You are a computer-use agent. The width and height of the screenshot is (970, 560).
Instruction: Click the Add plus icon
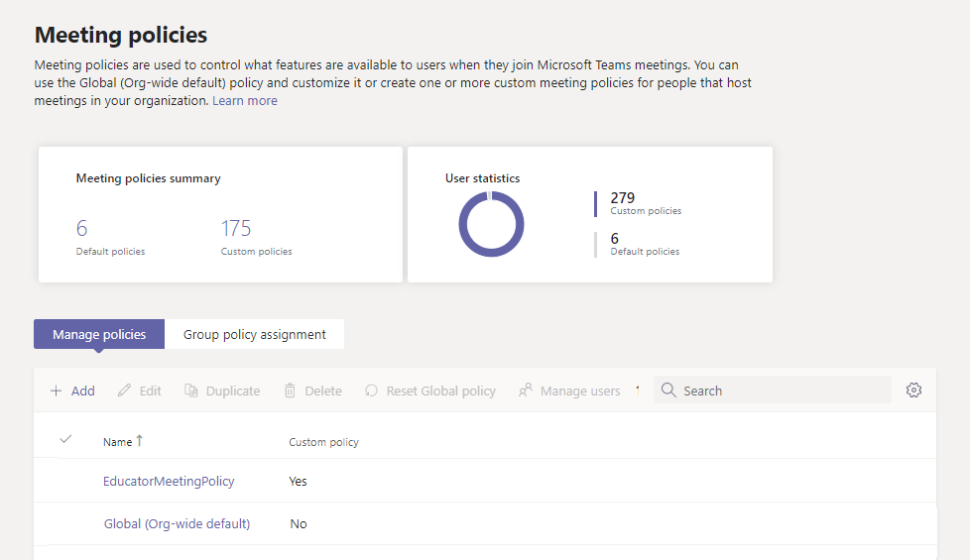56,392
